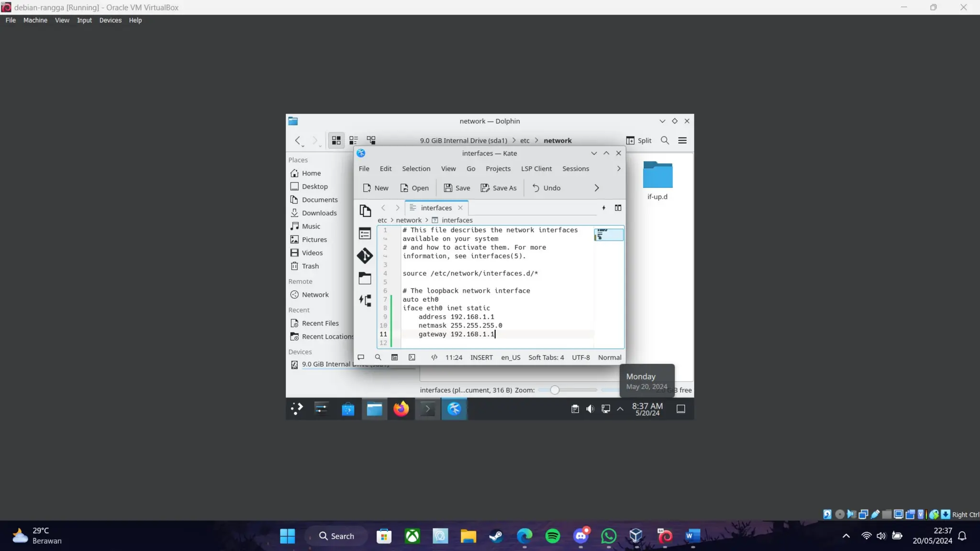The image size is (980, 551).
Task: Open the UTF-8 encoding selector
Action: [x=580, y=357]
